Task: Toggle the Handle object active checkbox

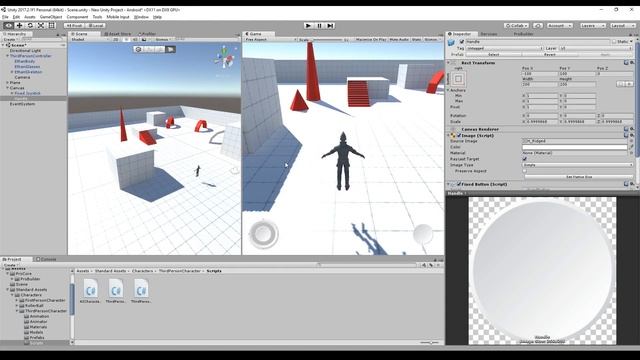Action: click(462, 42)
